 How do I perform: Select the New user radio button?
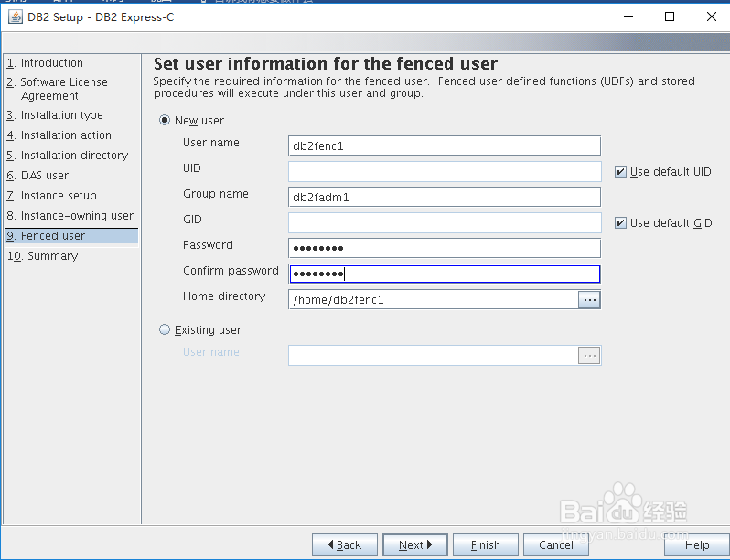pos(165,120)
